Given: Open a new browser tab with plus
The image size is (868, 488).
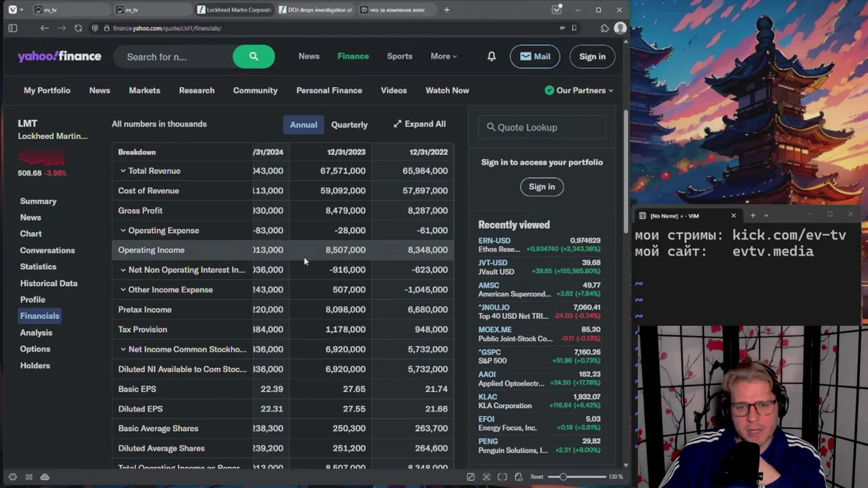Looking at the screenshot, I should click(446, 9).
